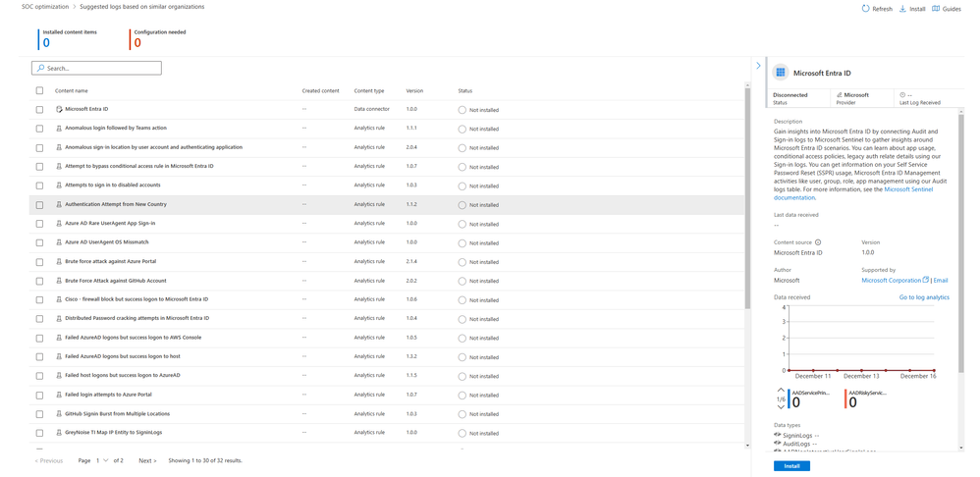
Task: Click the magnifier icon in the search box
Action: 40,68
